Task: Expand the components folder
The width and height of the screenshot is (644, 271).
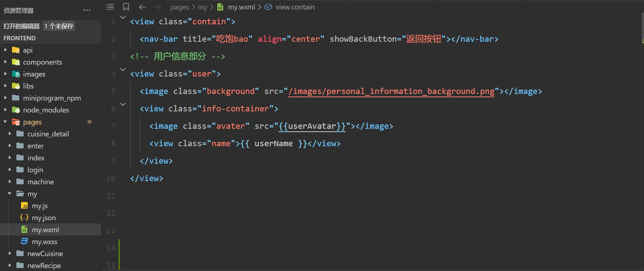Action: point(5,62)
